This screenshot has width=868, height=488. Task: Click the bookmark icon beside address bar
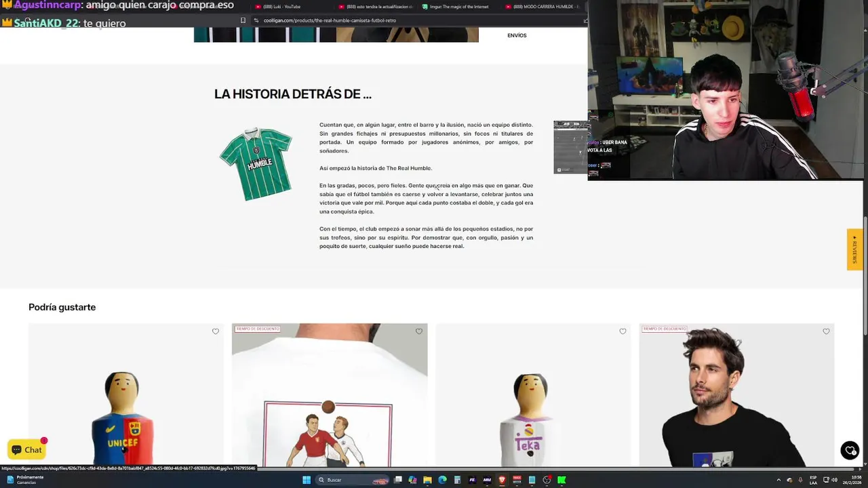(243, 20)
